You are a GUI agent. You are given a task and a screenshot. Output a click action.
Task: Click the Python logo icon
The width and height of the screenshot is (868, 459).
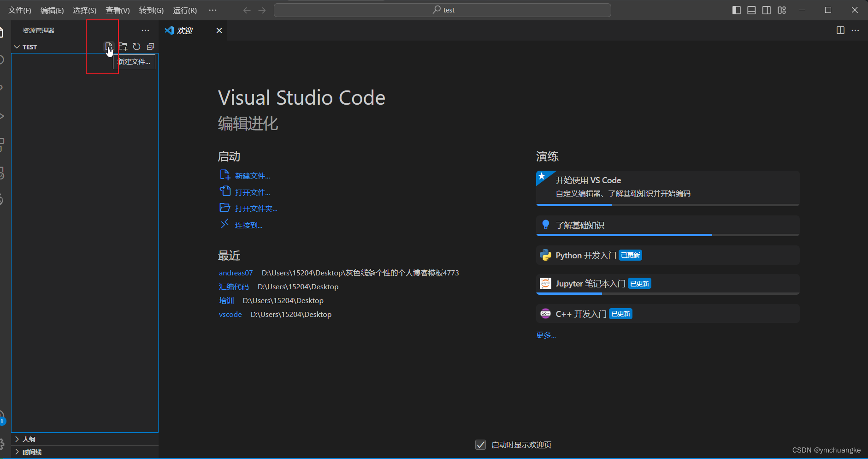pyautogui.click(x=546, y=255)
